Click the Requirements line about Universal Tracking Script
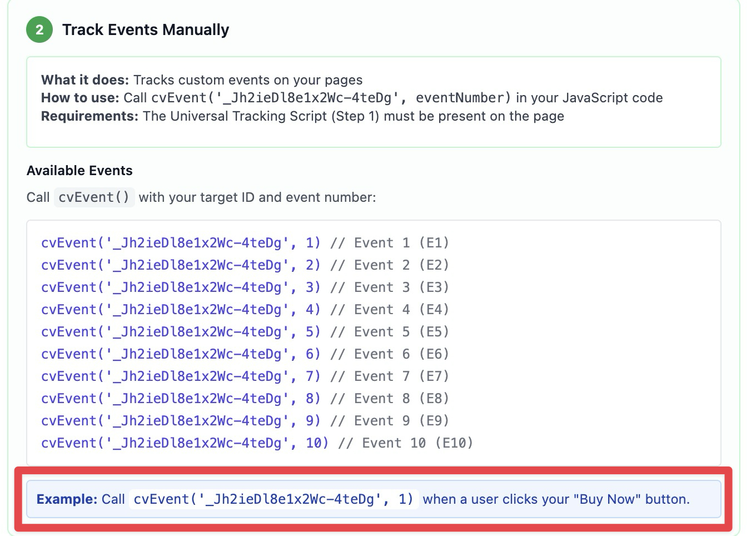 (302, 116)
